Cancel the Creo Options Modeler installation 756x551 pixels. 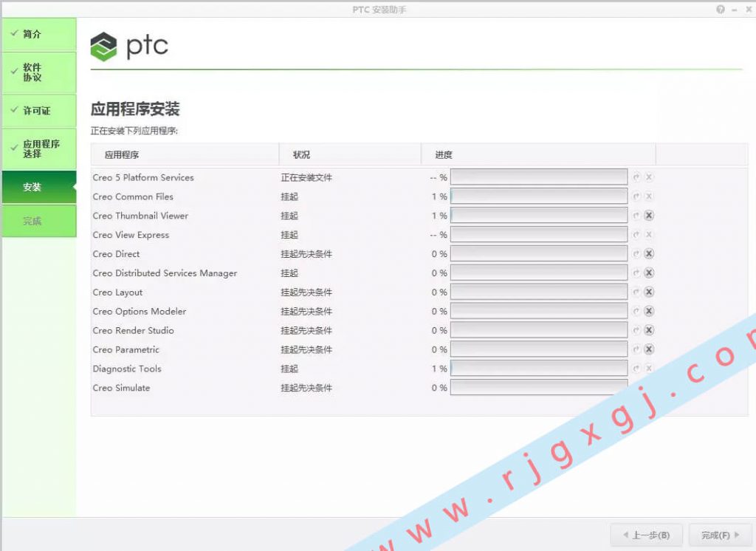point(649,311)
